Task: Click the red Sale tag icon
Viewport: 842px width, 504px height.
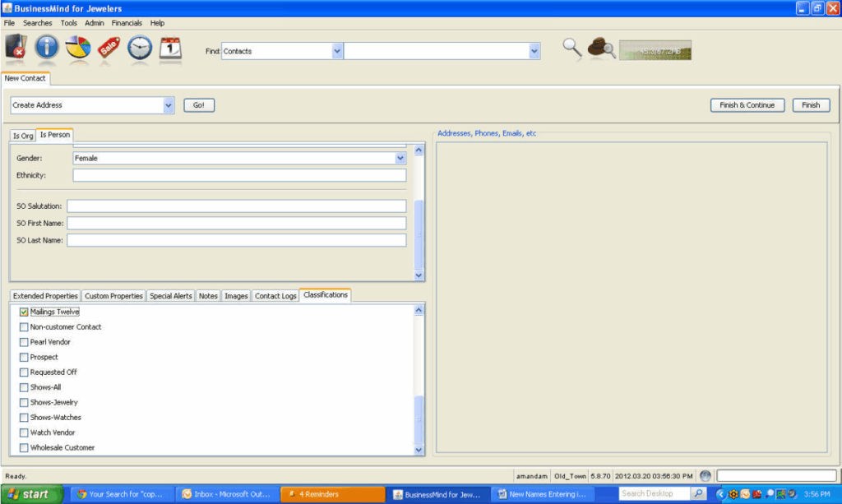Action: tap(109, 47)
